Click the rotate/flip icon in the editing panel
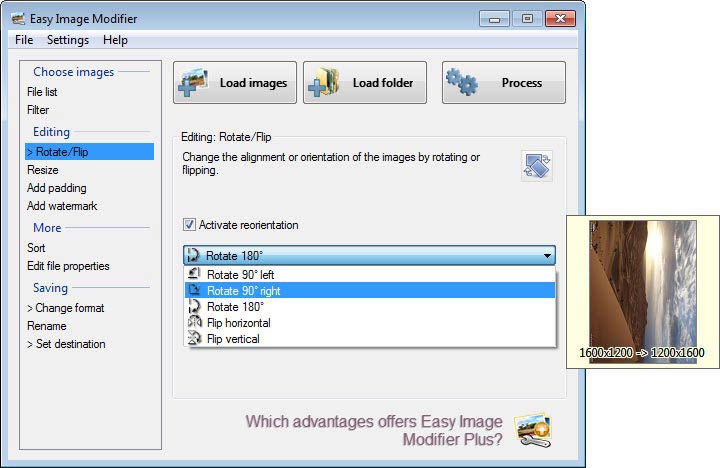 pyautogui.click(x=536, y=165)
